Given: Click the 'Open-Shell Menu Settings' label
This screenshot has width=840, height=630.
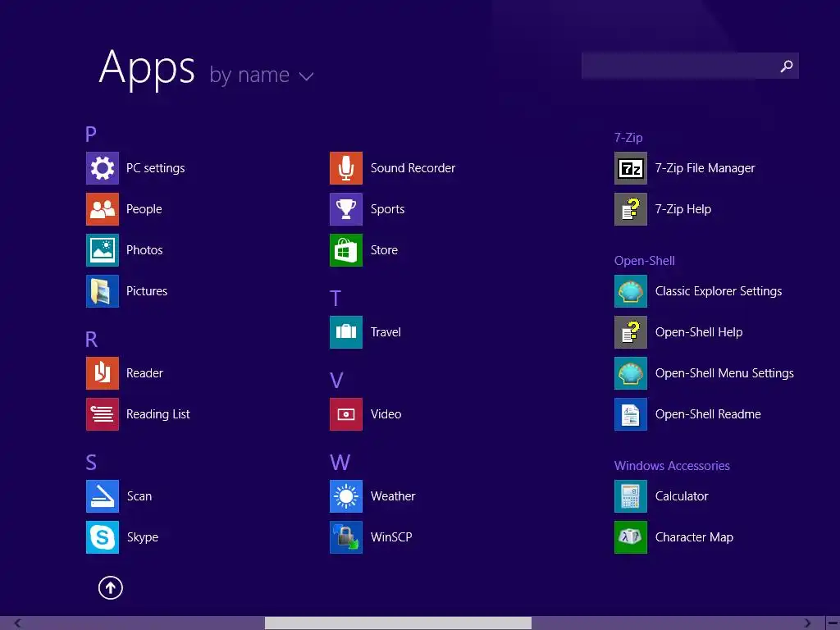Looking at the screenshot, I should tap(724, 373).
